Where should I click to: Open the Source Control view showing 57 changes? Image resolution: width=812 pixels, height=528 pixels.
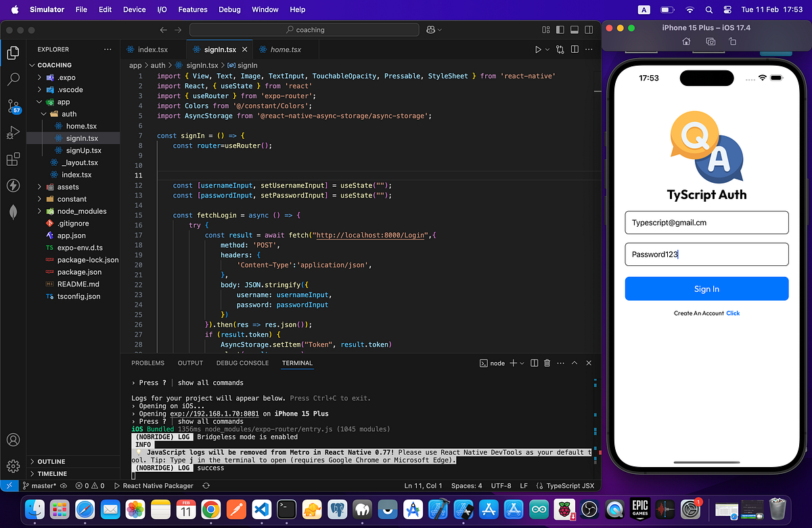pos(14,107)
